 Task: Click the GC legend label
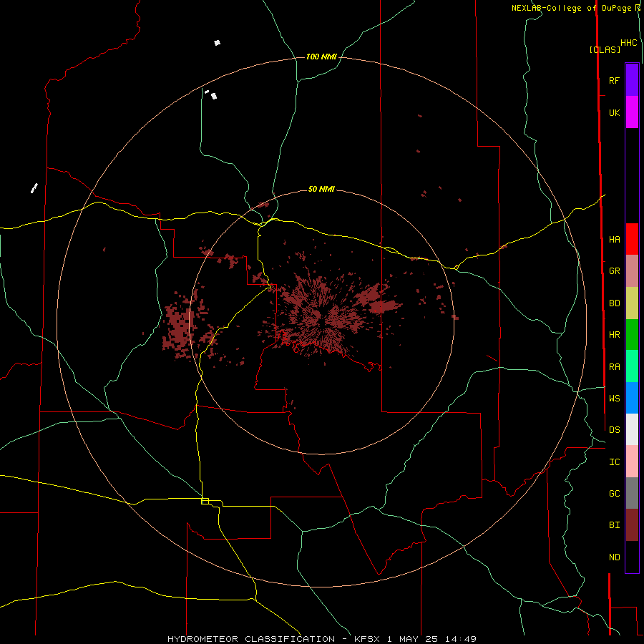point(614,494)
